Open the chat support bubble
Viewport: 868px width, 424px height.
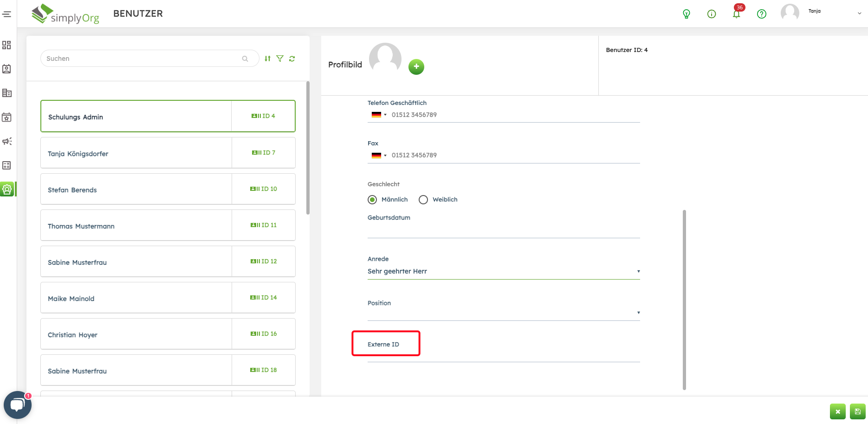(x=18, y=405)
